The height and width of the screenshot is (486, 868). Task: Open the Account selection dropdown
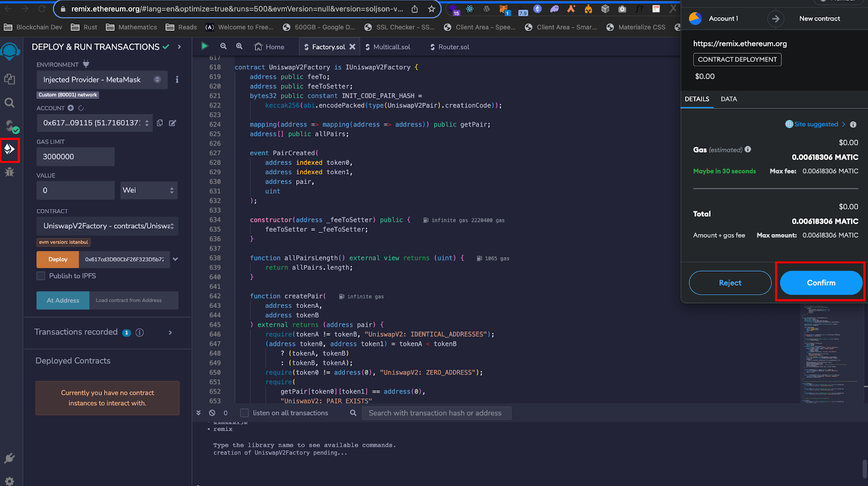pyautogui.click(x=94, y=123)
